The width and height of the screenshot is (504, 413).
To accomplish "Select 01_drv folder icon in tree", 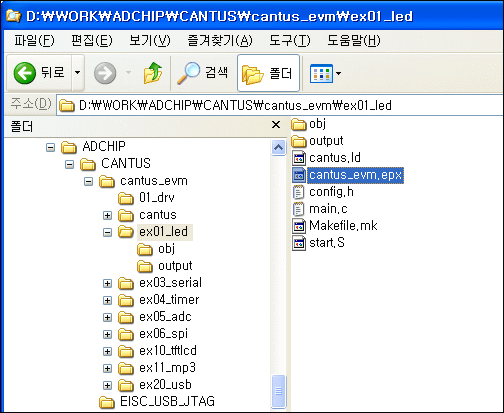I will (x=126, y=198).
